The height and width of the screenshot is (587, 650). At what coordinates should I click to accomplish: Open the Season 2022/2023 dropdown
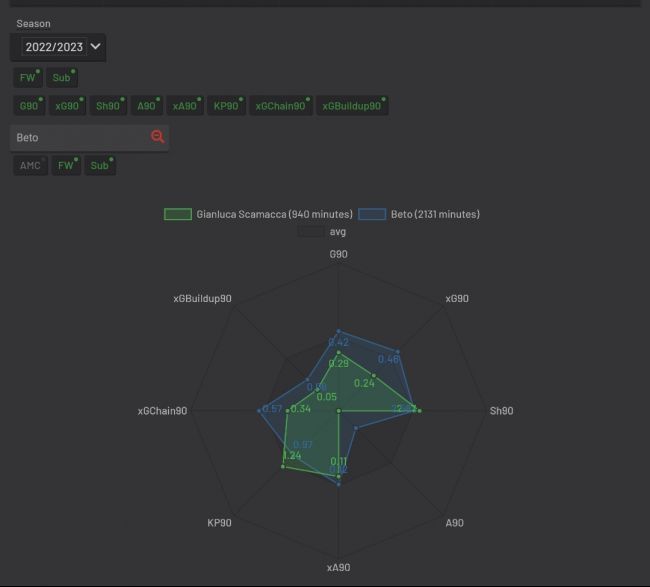click(x=58, y=47)
